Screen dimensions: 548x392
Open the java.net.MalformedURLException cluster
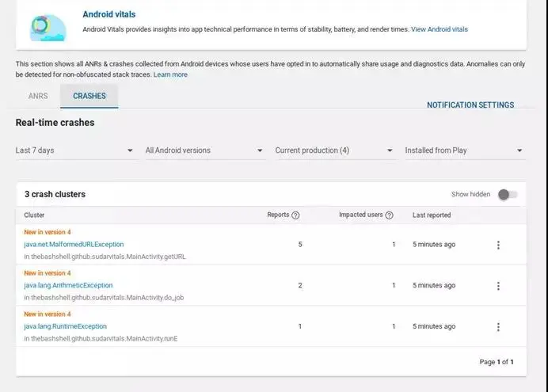pyautogui.click(x=74, y=245)
